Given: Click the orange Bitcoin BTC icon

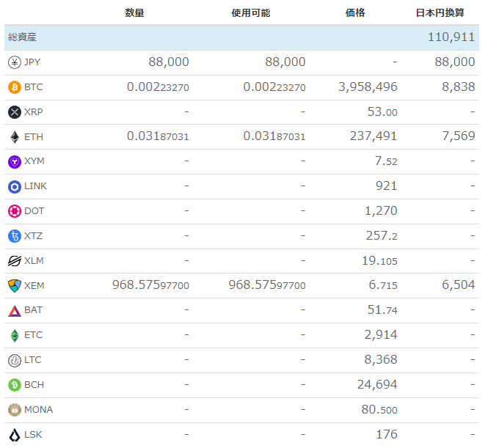Looking at the screenshot, I should [x=15, y=87].
